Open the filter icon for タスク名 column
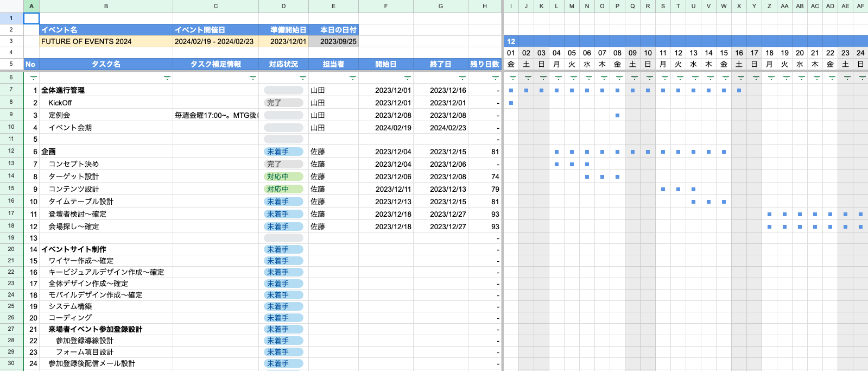Screen dimensions: 868x371 pyautogui.click(x=167, y=78)
